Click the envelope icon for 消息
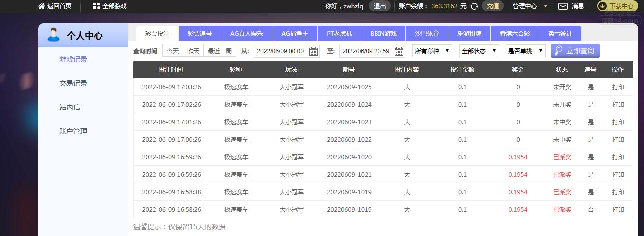This screenshot has height=236, width=644. click(x=563, y=6)
